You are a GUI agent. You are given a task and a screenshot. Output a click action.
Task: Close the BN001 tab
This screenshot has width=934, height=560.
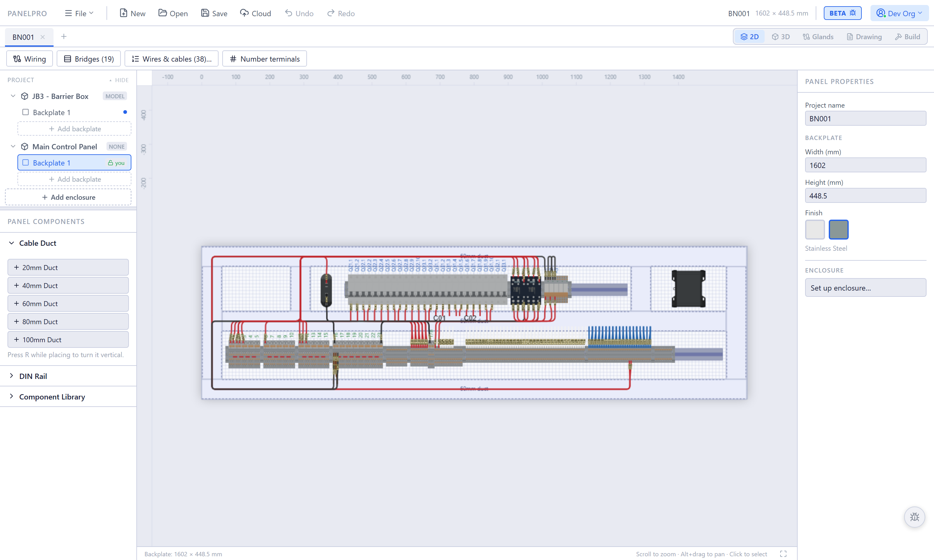43,37
